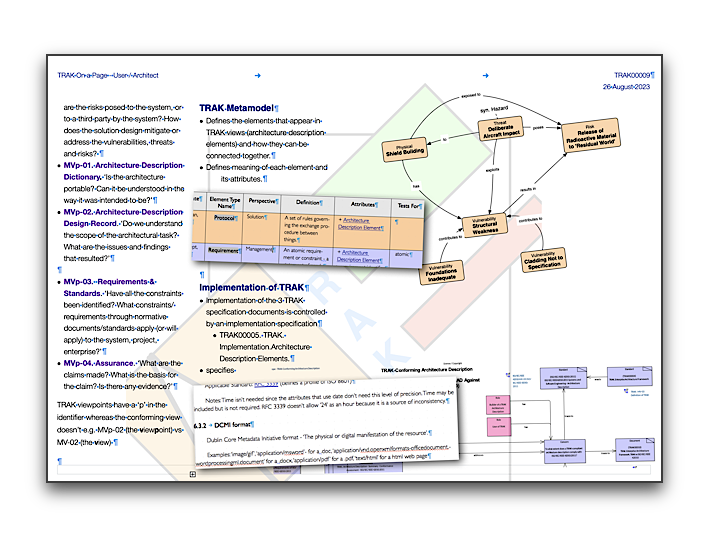Open the 'RFC 3339' hyperlink

click(x=266, y=384)
